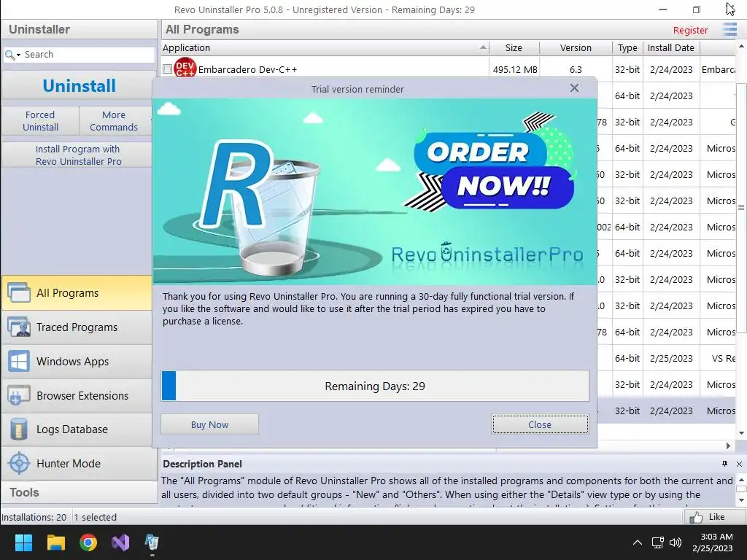Expand the Tools section
This screenshot has width=747, height=560.
coord(79,492)
